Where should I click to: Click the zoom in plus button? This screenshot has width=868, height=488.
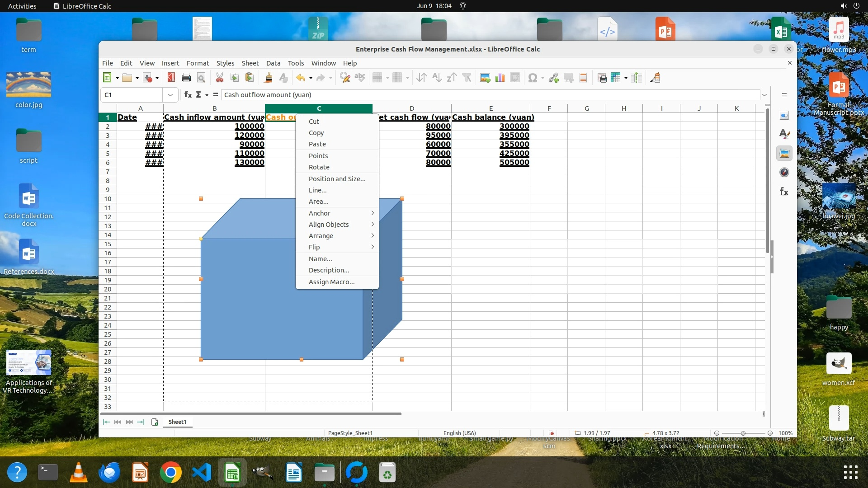[x=770, y=433]
